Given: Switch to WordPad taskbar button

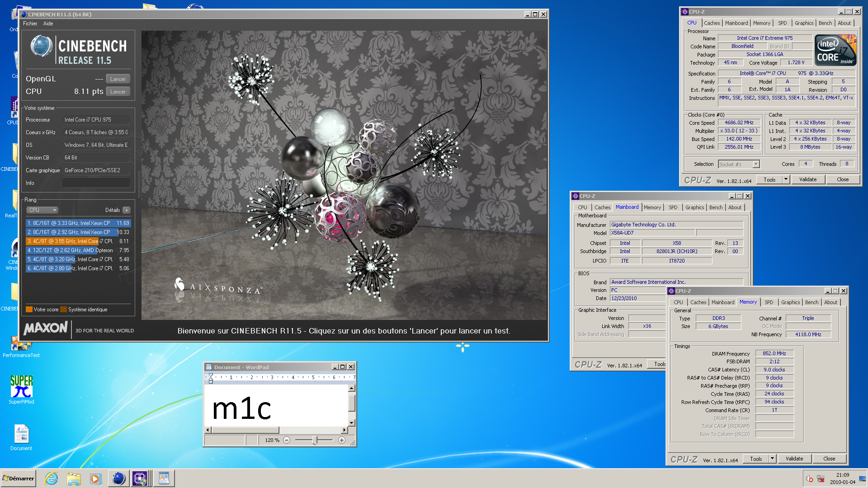Looking at the screenshot, I should [x=164, y=478].
